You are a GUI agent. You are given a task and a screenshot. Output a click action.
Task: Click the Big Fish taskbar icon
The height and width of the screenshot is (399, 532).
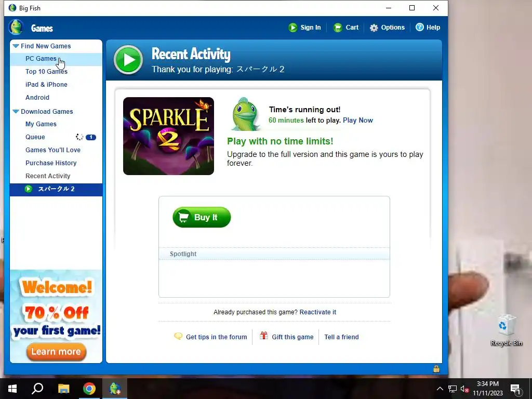click(x=115, y=389)
